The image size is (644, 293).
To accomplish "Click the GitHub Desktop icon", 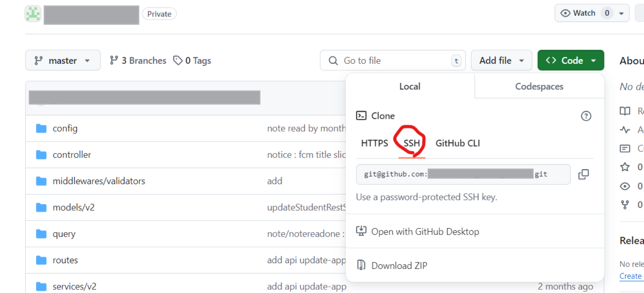I will pyautogui.click(x=362, y=231).
